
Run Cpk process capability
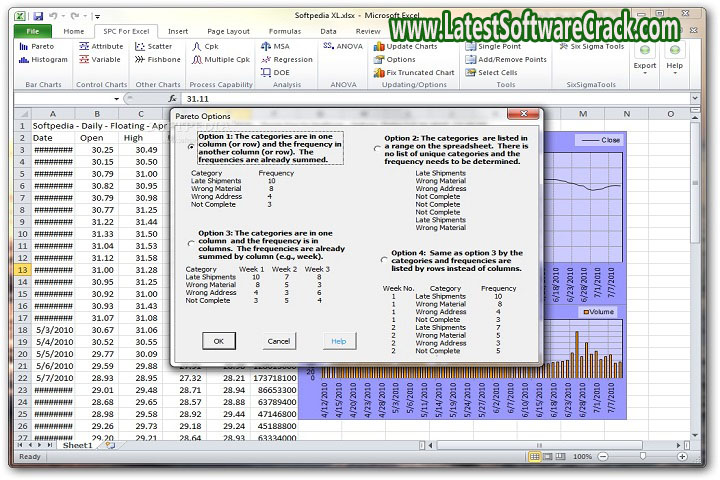click(x=205, y=46)
